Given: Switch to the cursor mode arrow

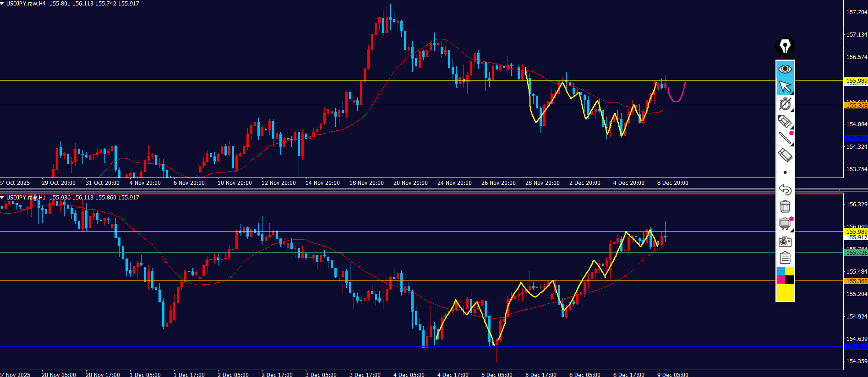Looking at the screenshot, I should (785, 86).
